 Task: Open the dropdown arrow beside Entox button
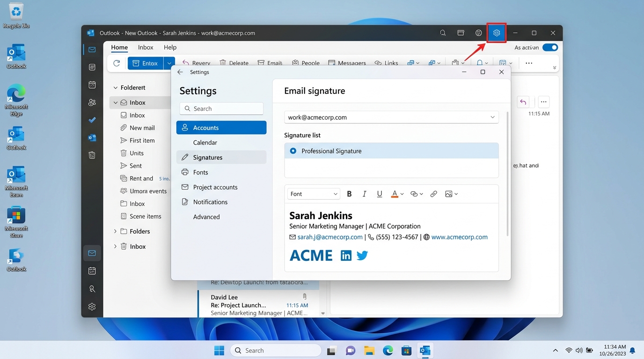coord(169,63)
